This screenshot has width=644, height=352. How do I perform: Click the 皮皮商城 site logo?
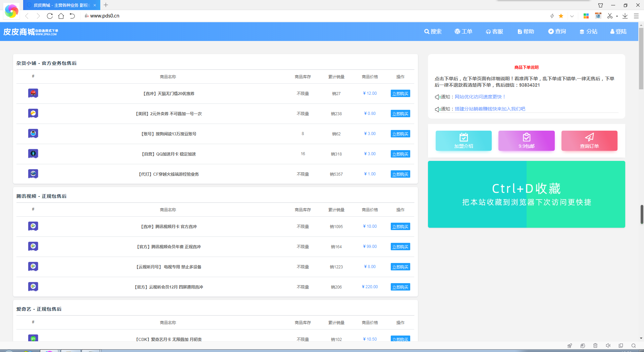pos(31,32)
